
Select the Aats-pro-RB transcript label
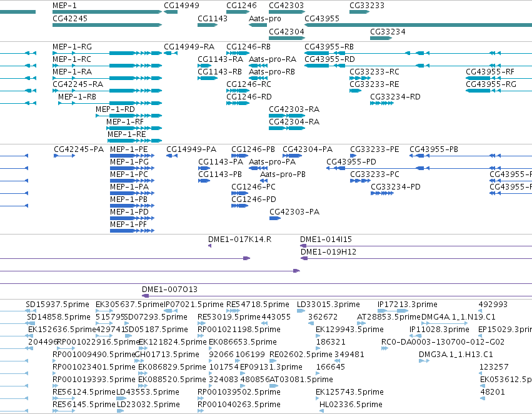click(272, 71)
